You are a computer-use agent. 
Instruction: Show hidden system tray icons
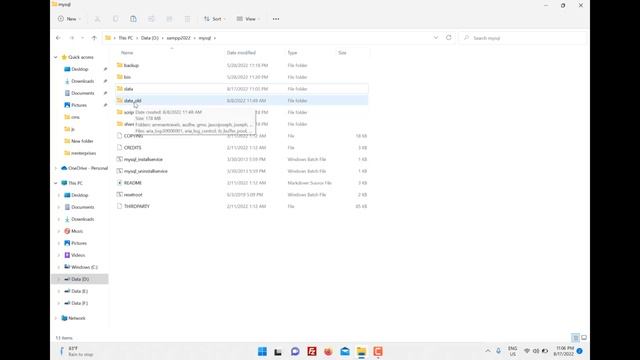click(x=488, y=351)
